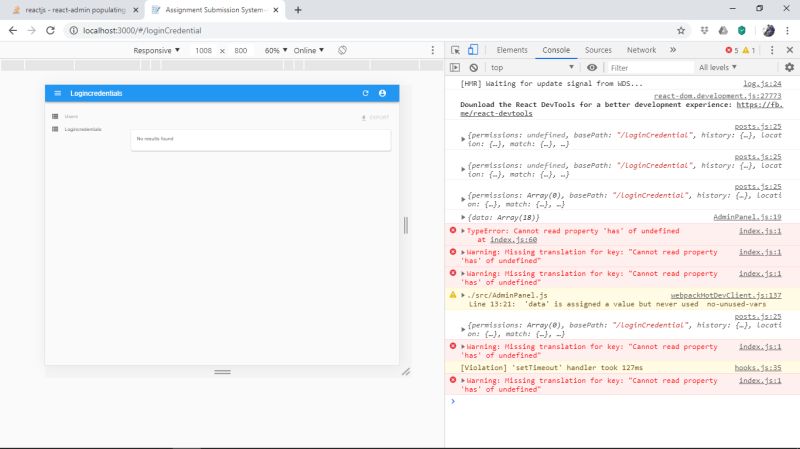Open Chrome three-dot menu

coord(787,31)
